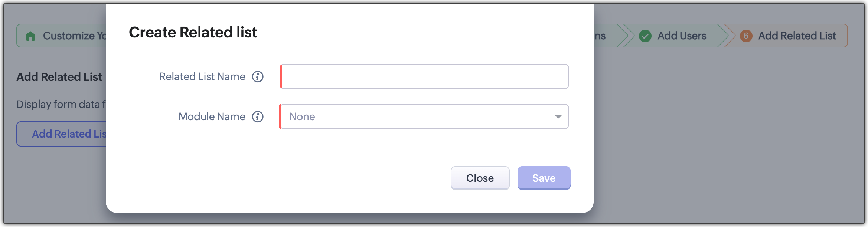868x227 pixels.
Task: Click the bold Add Related List section heading
Action: tap(59, 77)
